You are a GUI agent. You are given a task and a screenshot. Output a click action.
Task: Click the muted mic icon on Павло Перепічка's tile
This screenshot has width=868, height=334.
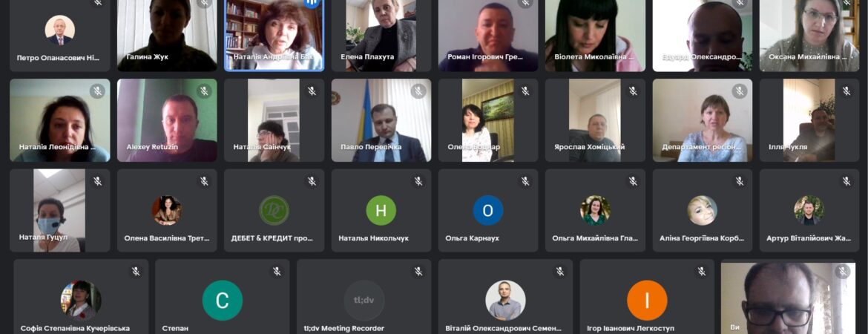[x=418, y=91]
